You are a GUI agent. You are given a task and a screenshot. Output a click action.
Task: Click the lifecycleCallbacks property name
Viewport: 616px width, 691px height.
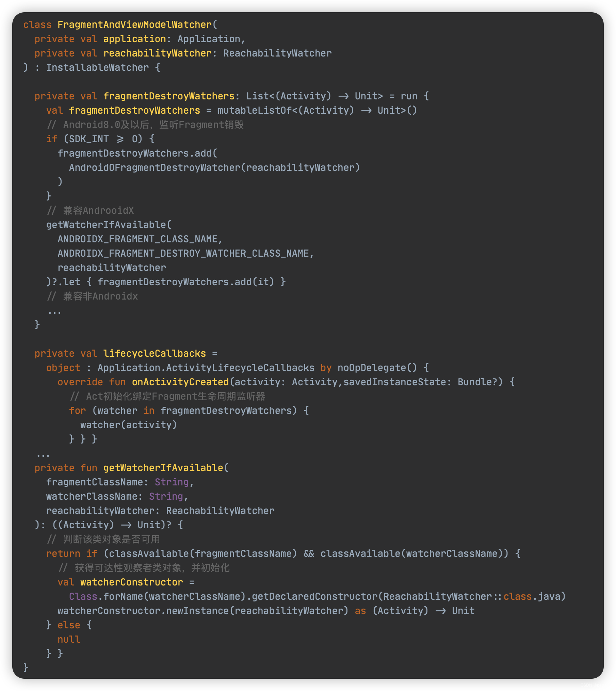pos(155,354)
